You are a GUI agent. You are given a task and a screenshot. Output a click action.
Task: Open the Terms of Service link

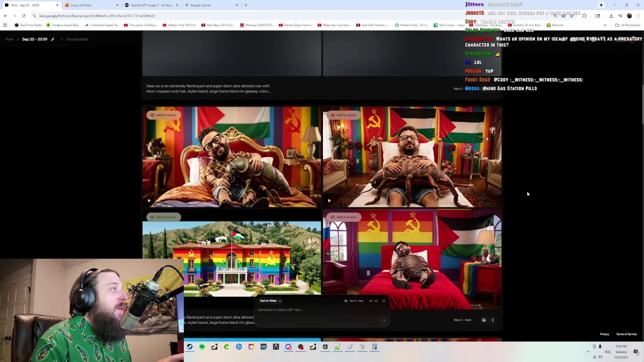(x=626, y=334)
